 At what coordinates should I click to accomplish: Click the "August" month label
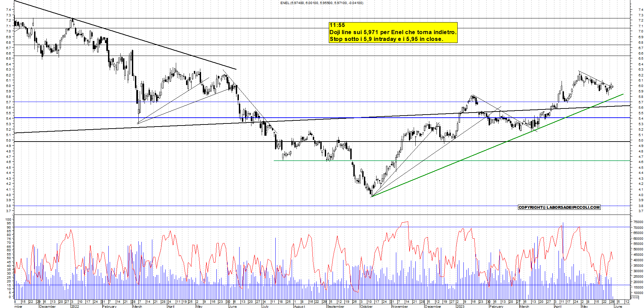pyautogui.click(x=299, y=306)
